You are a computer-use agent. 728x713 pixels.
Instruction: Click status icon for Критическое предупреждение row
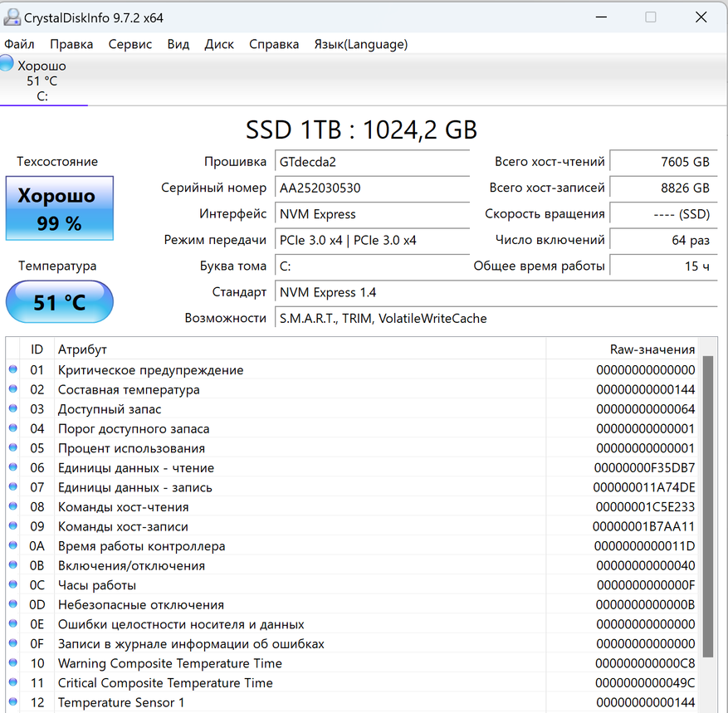tap(12, 369)
